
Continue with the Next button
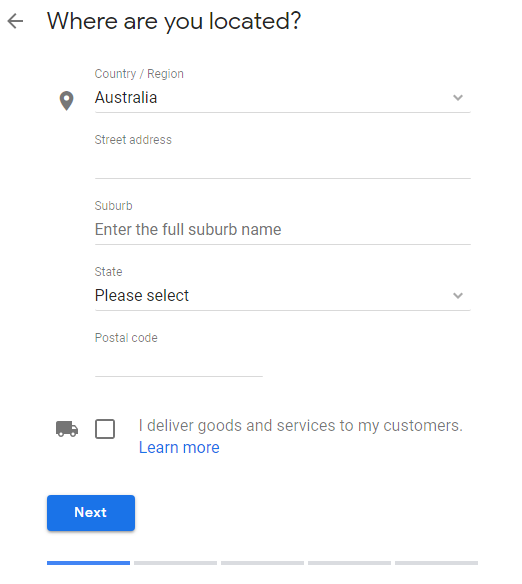point(91,512)
